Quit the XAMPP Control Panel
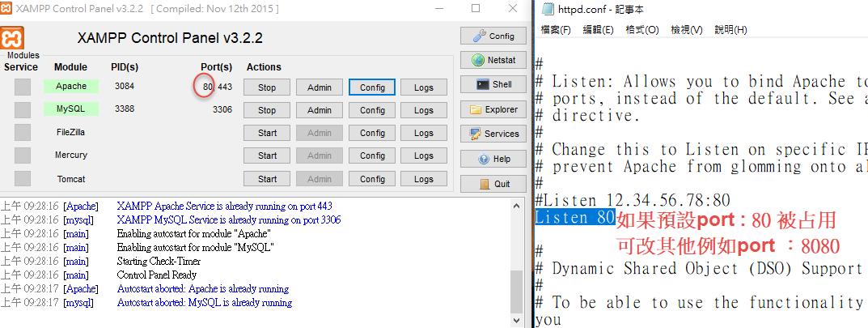The width and height of the screenshot is (868, 328). (493, 184)
